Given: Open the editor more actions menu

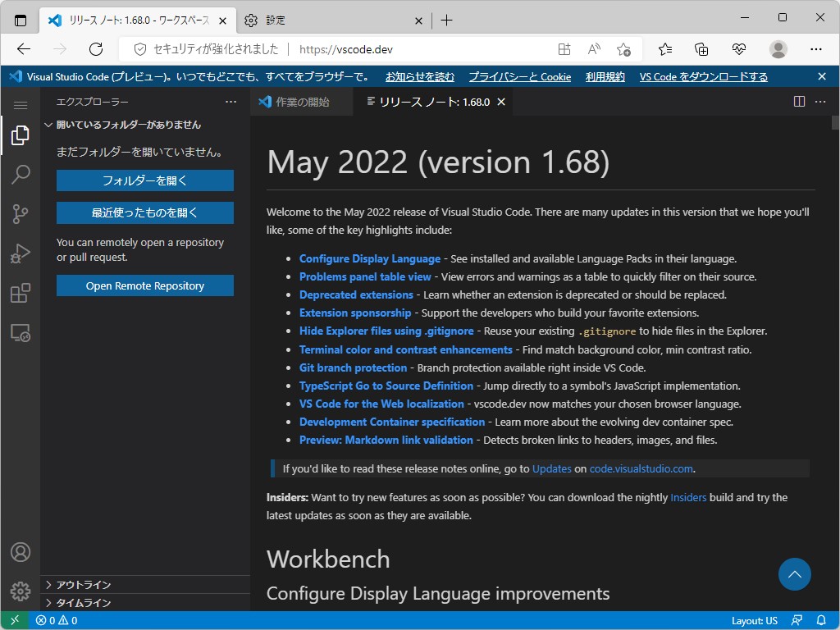Looking at the screenshot, I should click(x=819, y=100).
